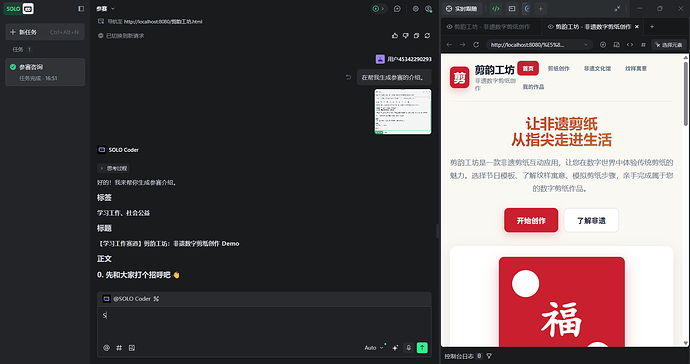The image size is (690, 364).
Task: Click the 任务 1 count label
Action: (21, 49)
